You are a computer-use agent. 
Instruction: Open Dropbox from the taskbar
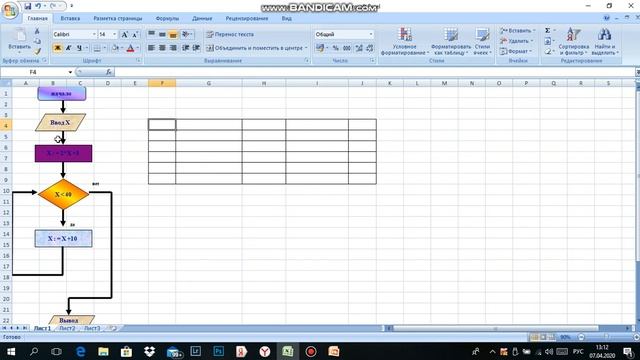click(150, 351)
